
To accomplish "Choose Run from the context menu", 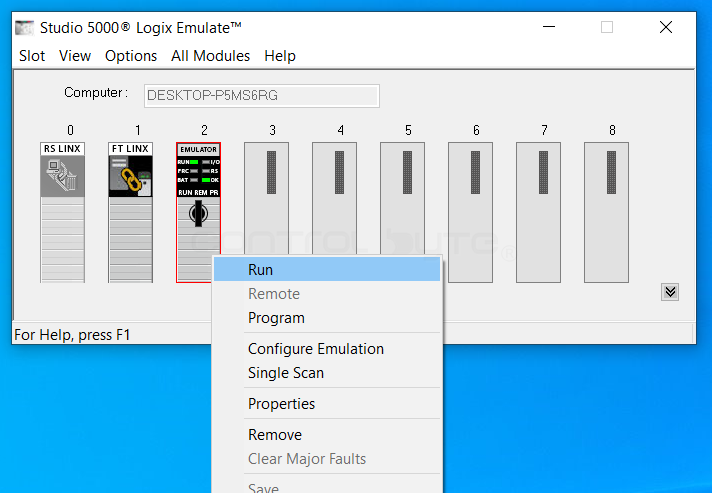I will click(x=327, y=270).
